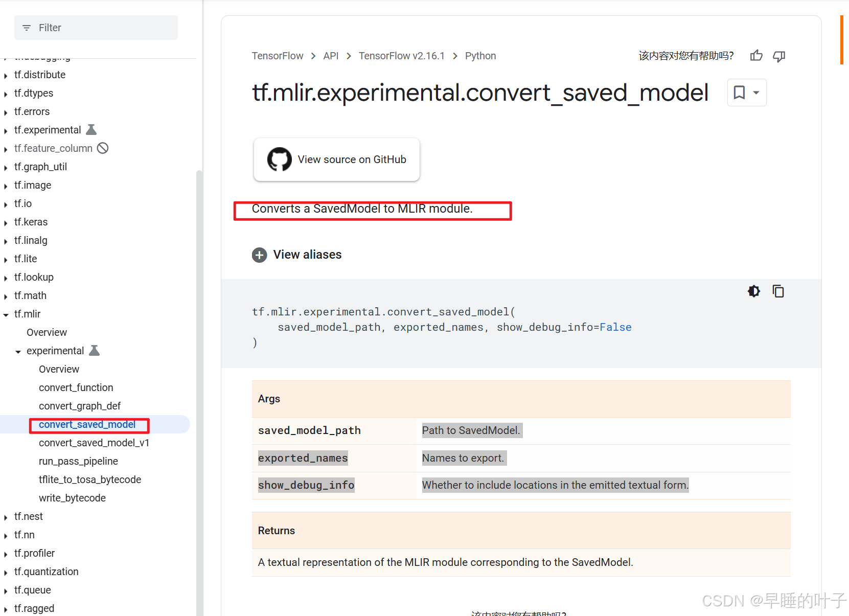Expand tf.keras tree node

[x=6, y=223]
